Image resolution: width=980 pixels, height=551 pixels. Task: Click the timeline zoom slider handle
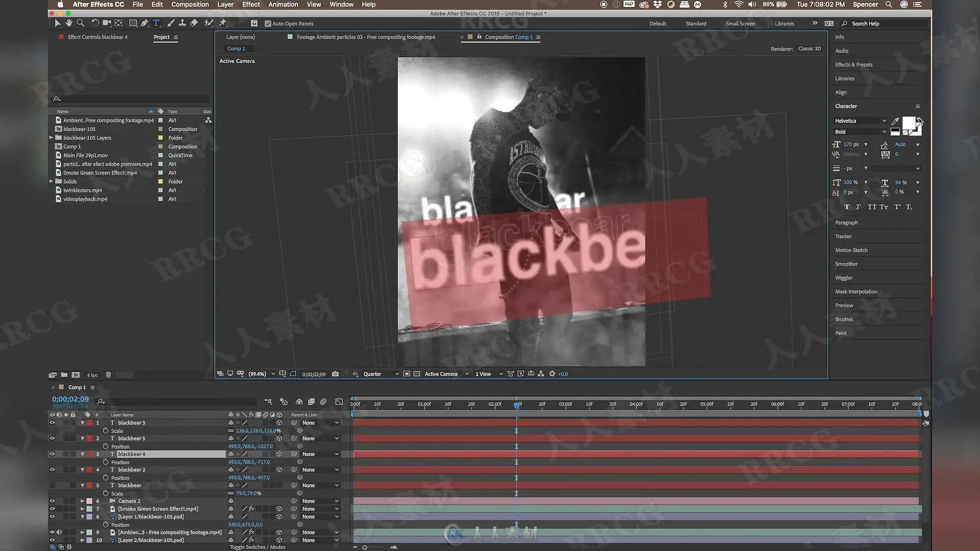364,547
